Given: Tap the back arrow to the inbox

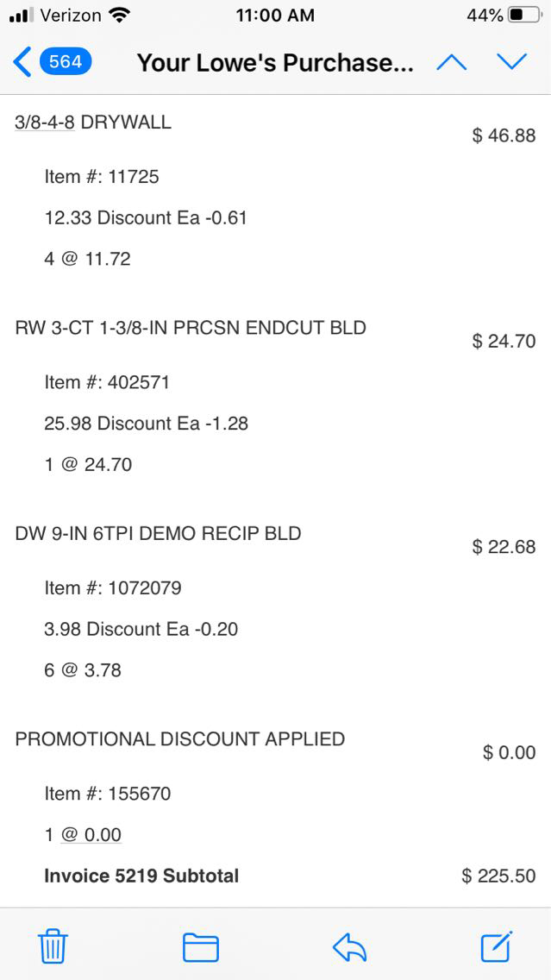Looking at the screenshot, I should click(22, 62).
